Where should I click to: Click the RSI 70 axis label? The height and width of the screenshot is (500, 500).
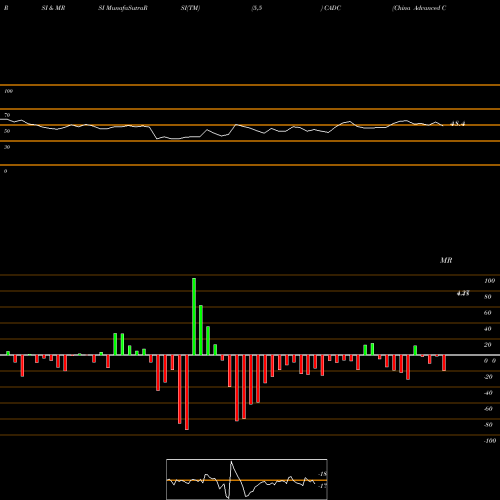point(7,115)
